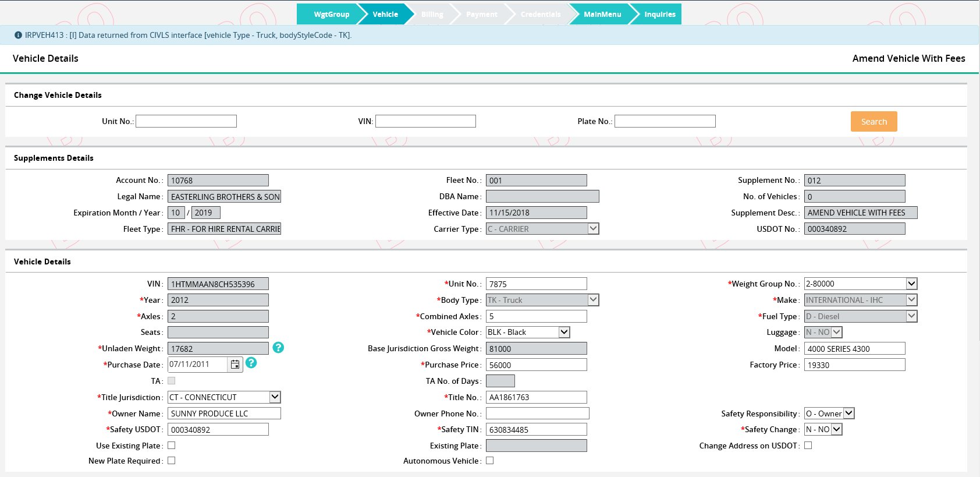Click the Account No. value 10768
Viewport: 980px width, 477px height.
(x=218, y=181)
